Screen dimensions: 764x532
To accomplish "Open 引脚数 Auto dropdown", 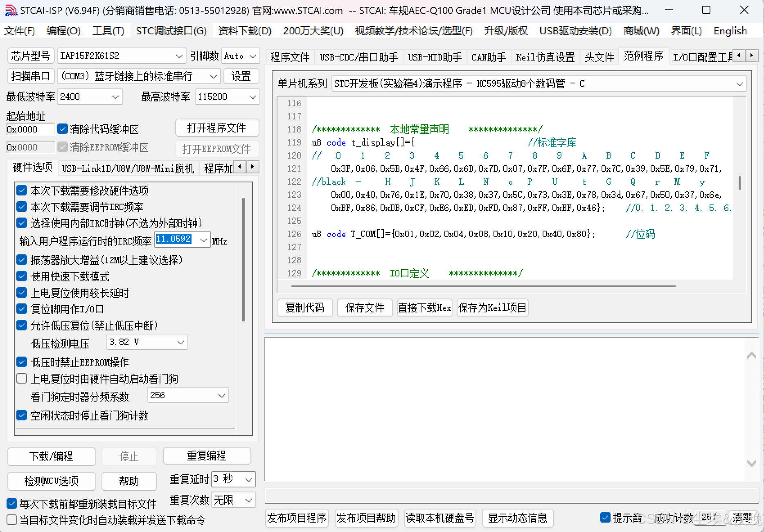I will (x=240, y=56).
